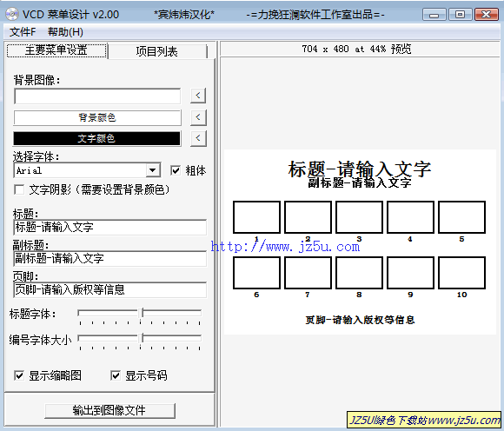Toggle the 粗体 bold checkbox
504x431 pixels.
[176, 170]
